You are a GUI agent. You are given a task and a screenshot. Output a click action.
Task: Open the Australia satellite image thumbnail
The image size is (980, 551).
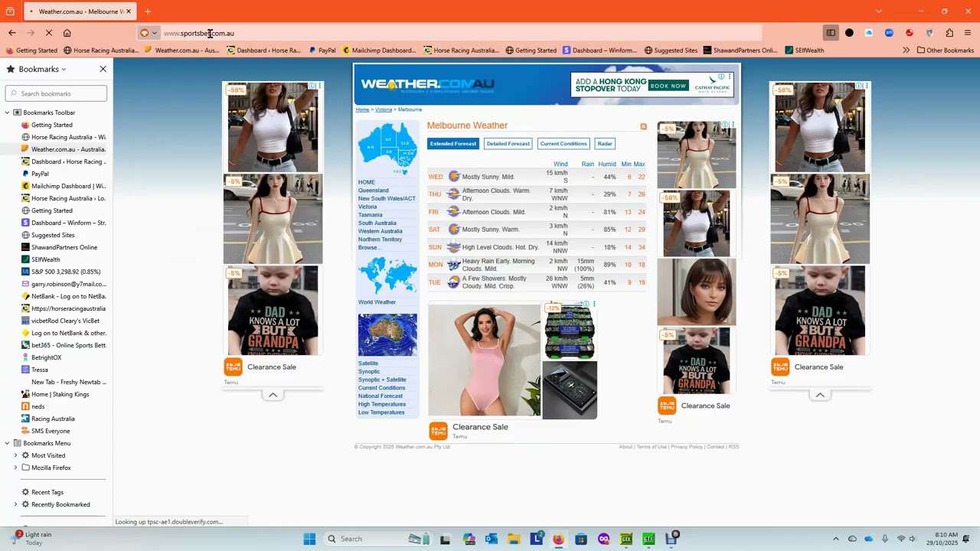[x=387, y=334]
